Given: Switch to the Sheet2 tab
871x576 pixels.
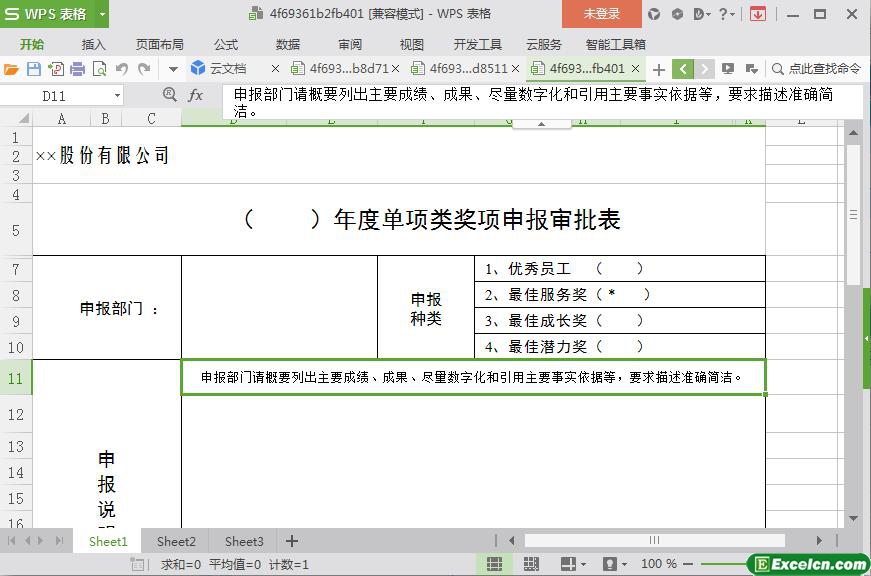Looking at the screenshot, I should (176, 541).
